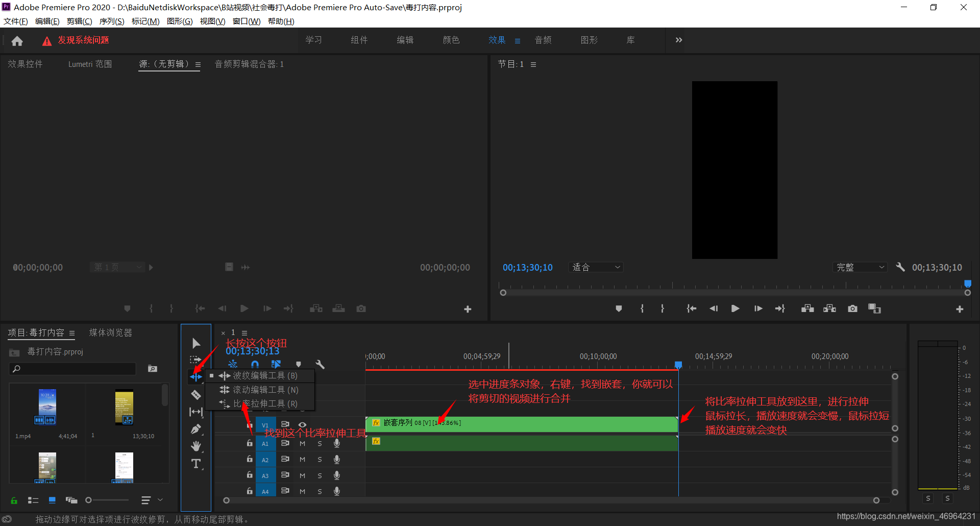Open the 窗口(W) menu
980x526 pixels.
[x=247, y=21]
